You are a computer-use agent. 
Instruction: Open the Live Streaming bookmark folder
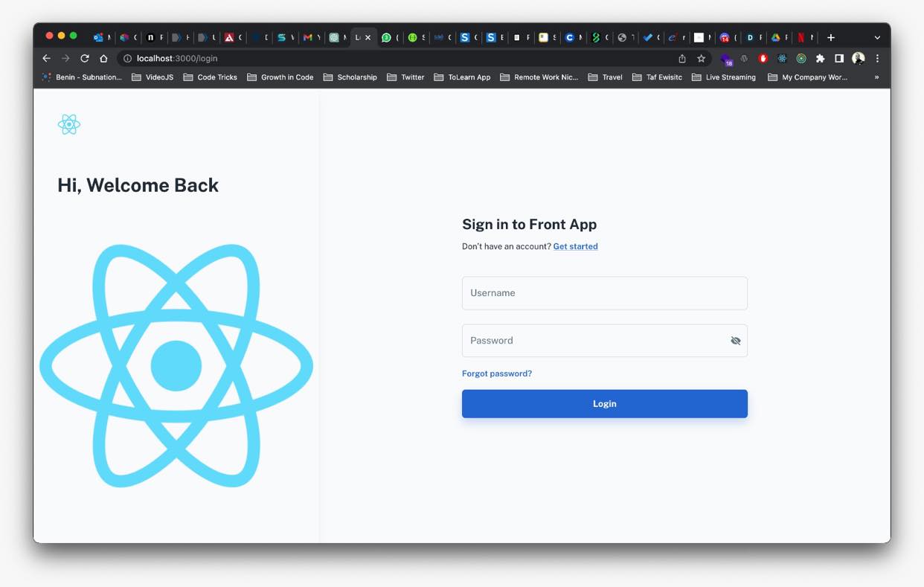(724, 77)
